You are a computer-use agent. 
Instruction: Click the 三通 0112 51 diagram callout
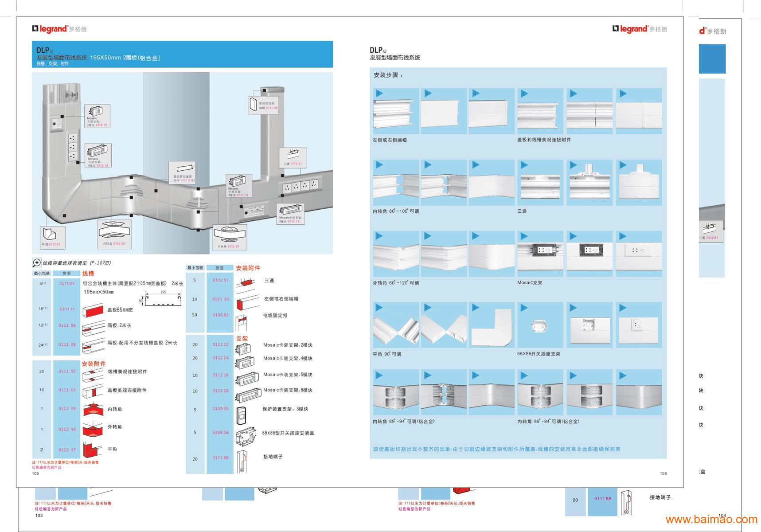[293, 158]
